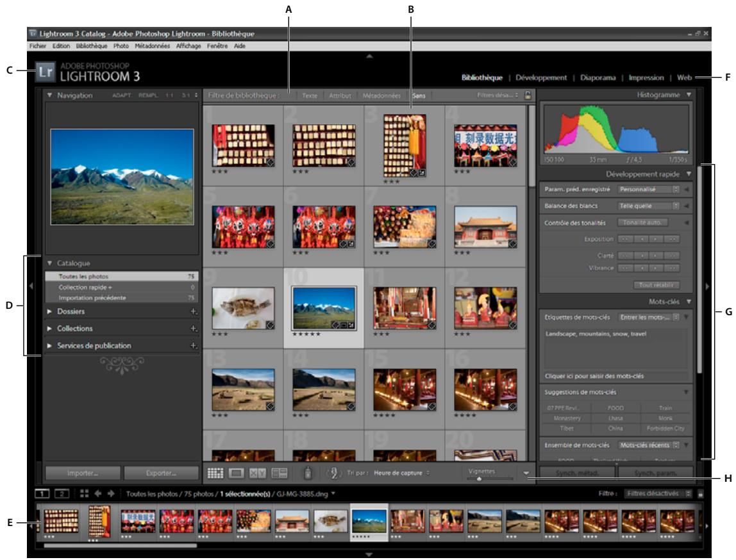Screen dimensions: 736x560
Task: Set navigator zoom to ADAPT
Action: click(122, 95)
